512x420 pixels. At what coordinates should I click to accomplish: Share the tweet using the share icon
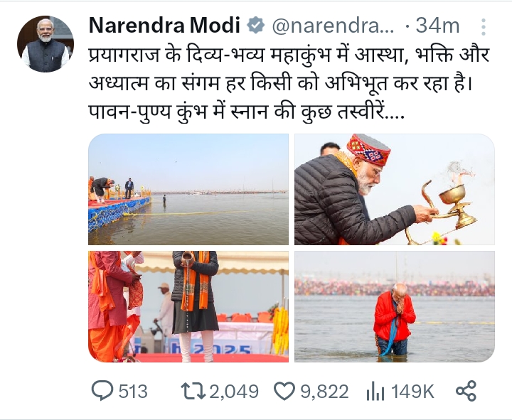tap(466, 391)
